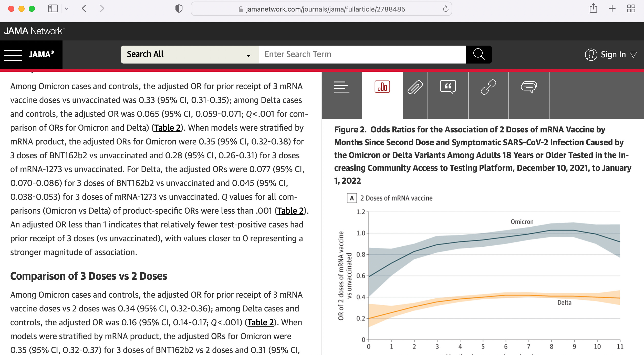Open the Safari tab overview grid
This screenshot has width=644, height=355.
631,9
